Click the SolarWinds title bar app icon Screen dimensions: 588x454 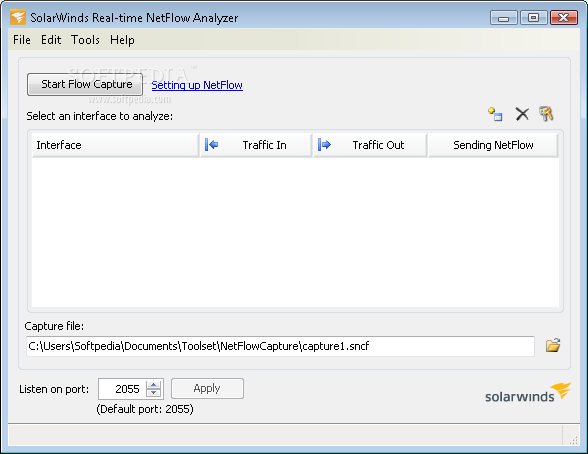[18, 18]
